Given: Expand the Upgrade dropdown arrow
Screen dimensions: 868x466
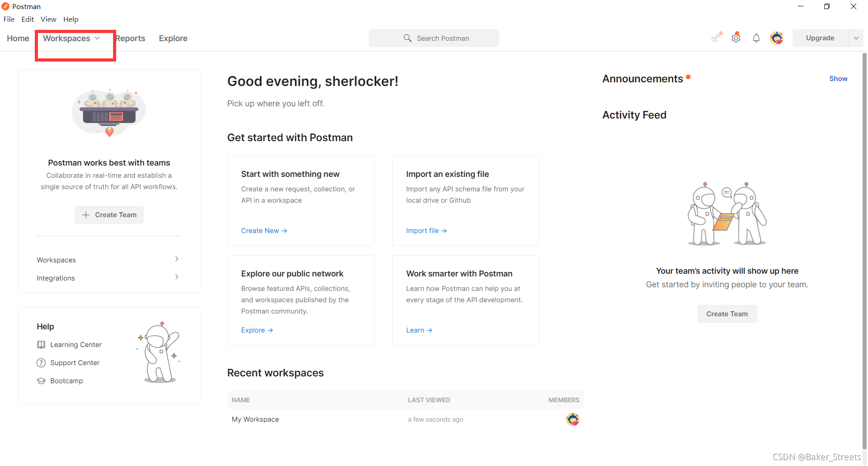Looking at the screenshot, I should pyautogui.click(x=856, y=38).
